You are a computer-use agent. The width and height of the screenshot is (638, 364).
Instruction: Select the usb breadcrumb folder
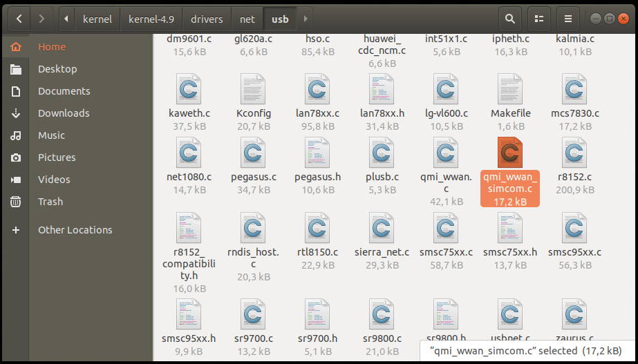tap(280, 19)
